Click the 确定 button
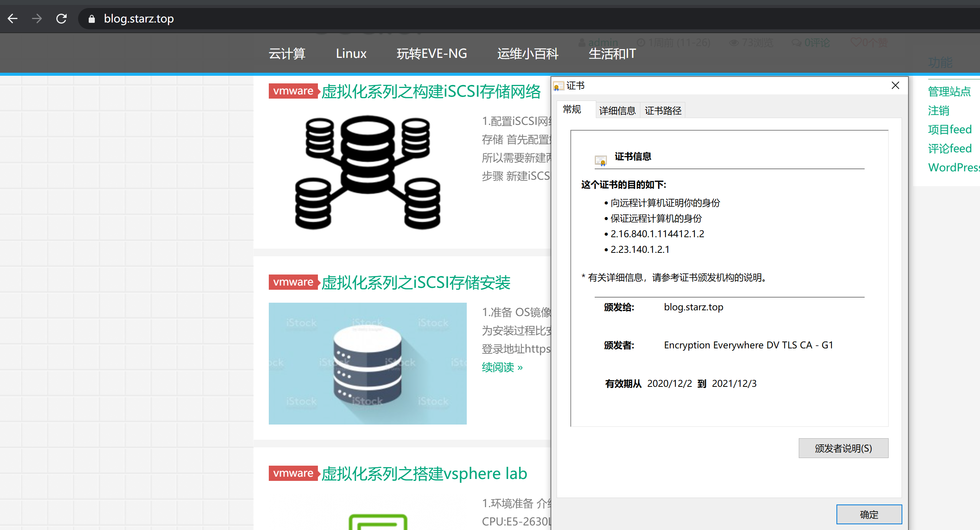 [869, 514]
